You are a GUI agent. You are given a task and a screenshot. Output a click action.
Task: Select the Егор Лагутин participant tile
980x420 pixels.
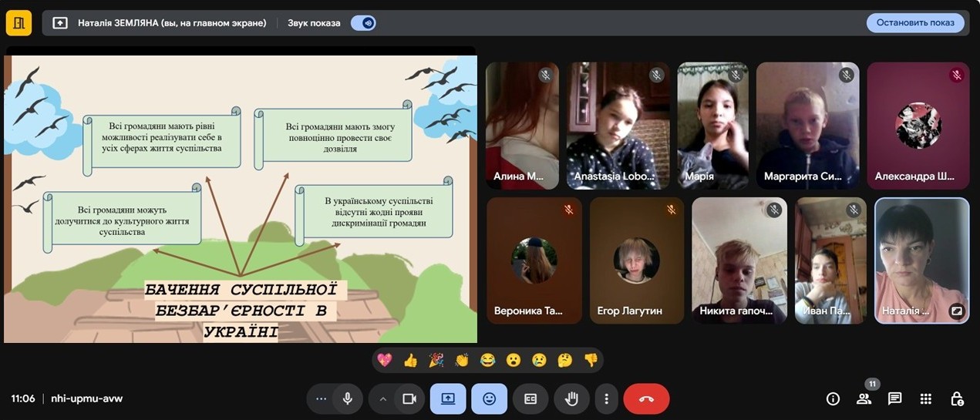pos(638,260)
